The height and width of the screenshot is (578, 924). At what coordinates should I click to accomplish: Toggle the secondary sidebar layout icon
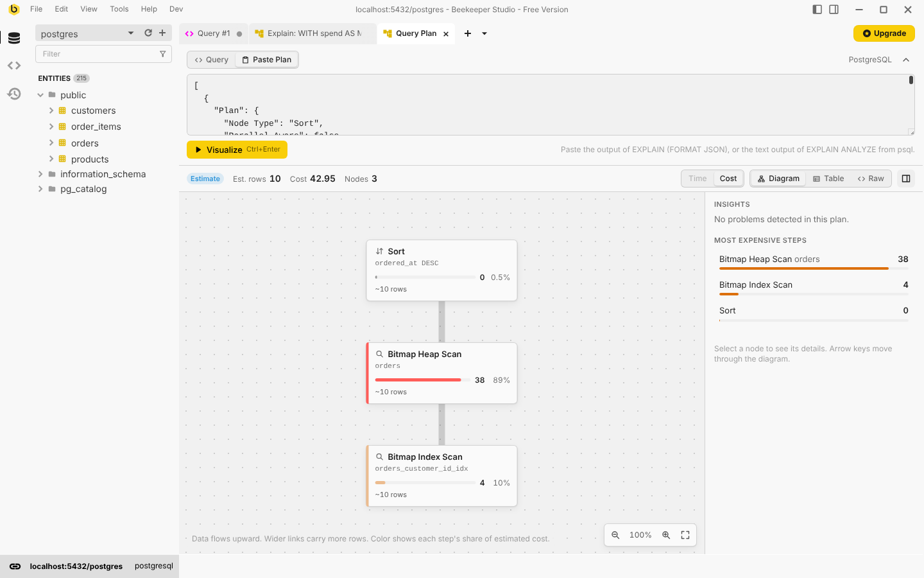(x=834, y=9)
